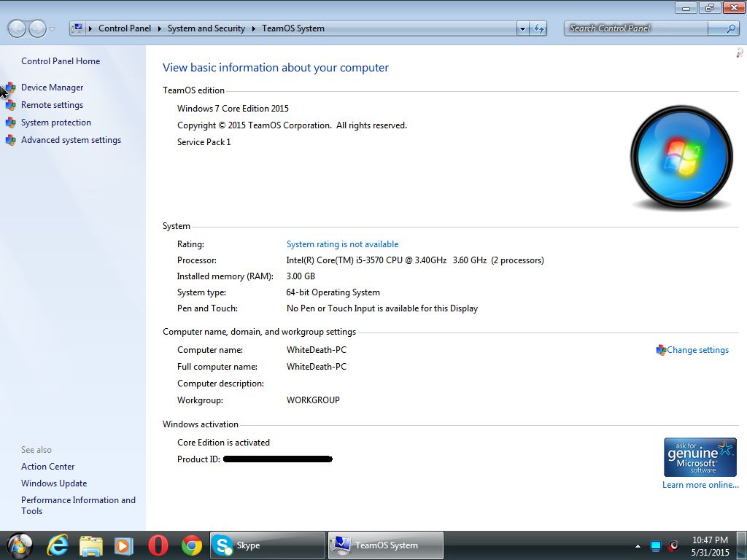Screen dimensions: 747x560
Task: Click the Forward navigation arrow
Action: (37, 28)
